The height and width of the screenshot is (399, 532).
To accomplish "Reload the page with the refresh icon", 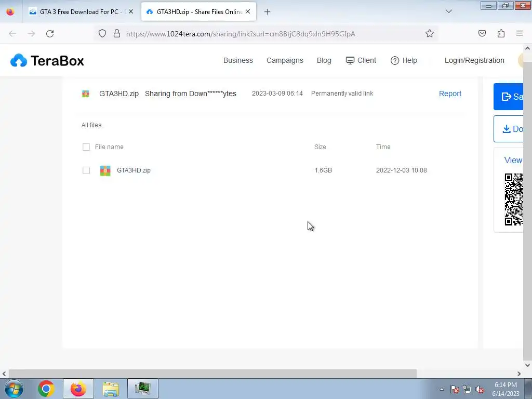I will click(50, 34).
